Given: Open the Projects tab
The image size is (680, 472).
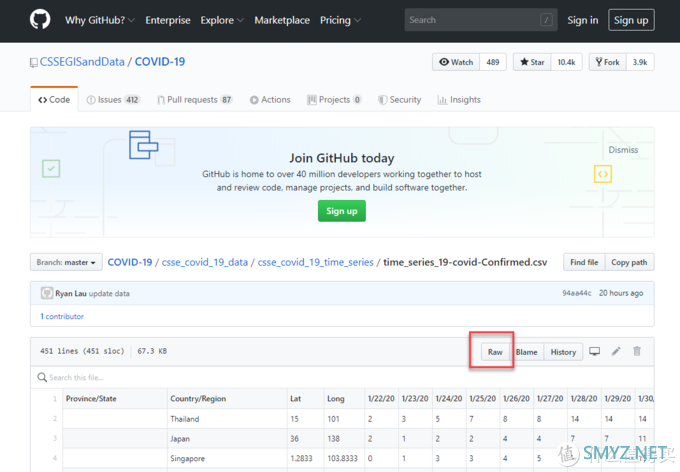Looking at the screenshot, I should (x=334, y=100).
